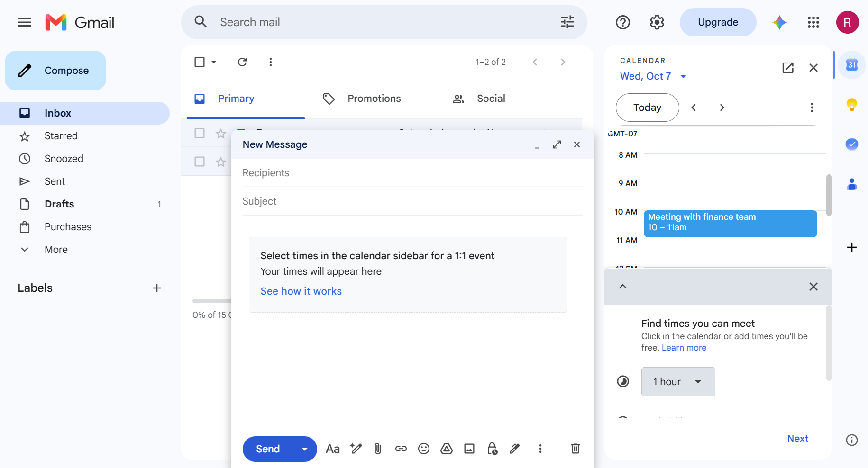
Task: Tick the select all checkbox
Action: click(200, 62)
